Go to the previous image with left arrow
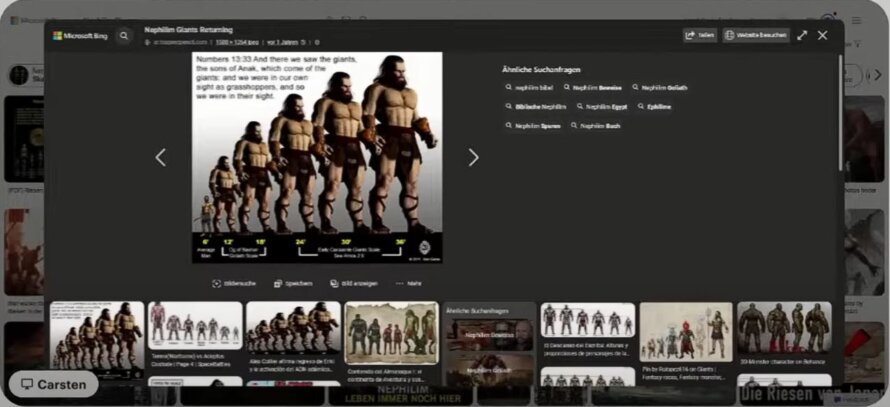Viewport: 890px width, 407px height. pos(161,157)
